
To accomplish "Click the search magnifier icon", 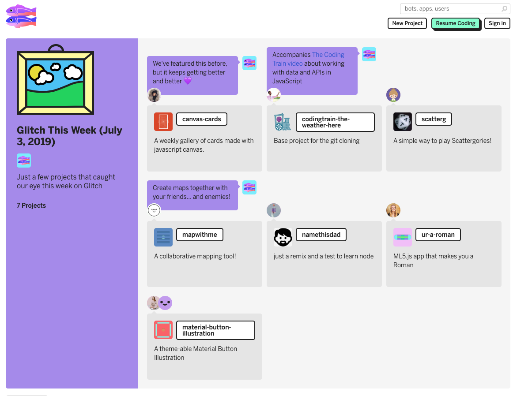I will pos(504,9).
